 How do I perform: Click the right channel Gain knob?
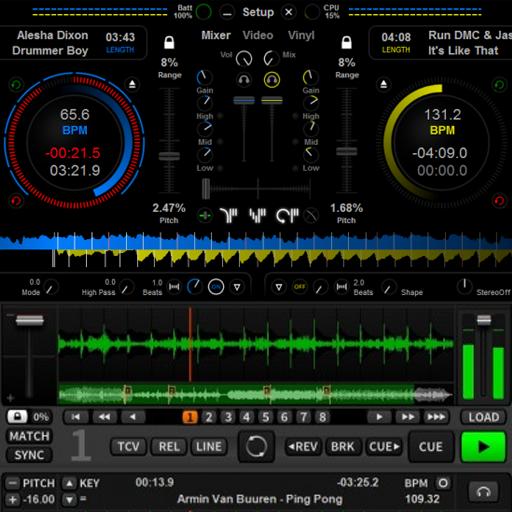tap(311, 77)
